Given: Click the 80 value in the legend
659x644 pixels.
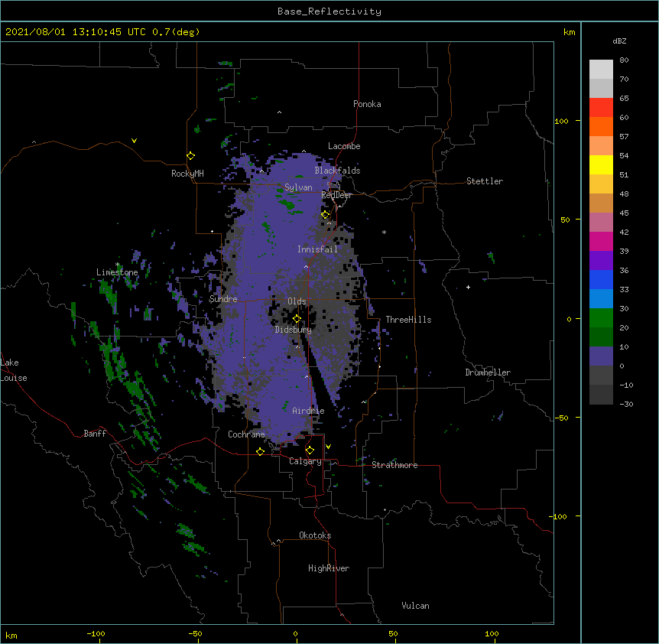Looking at the screenshot, I should coord(624,60).
